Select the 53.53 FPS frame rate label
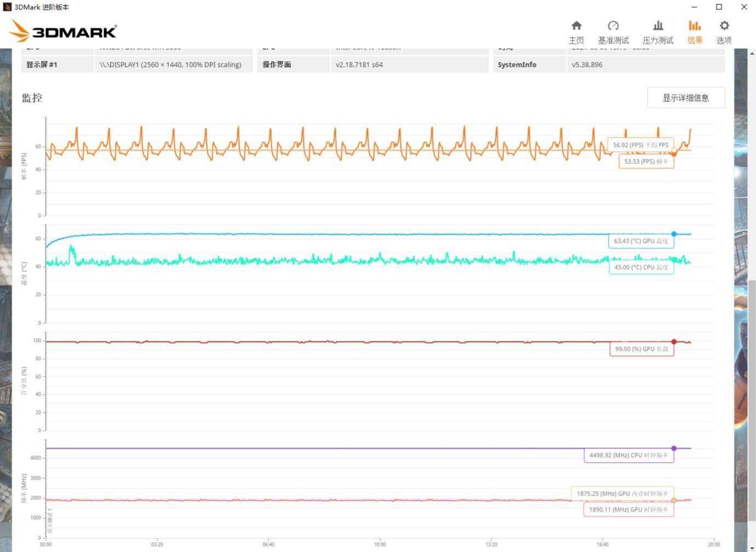 (646, 162)
